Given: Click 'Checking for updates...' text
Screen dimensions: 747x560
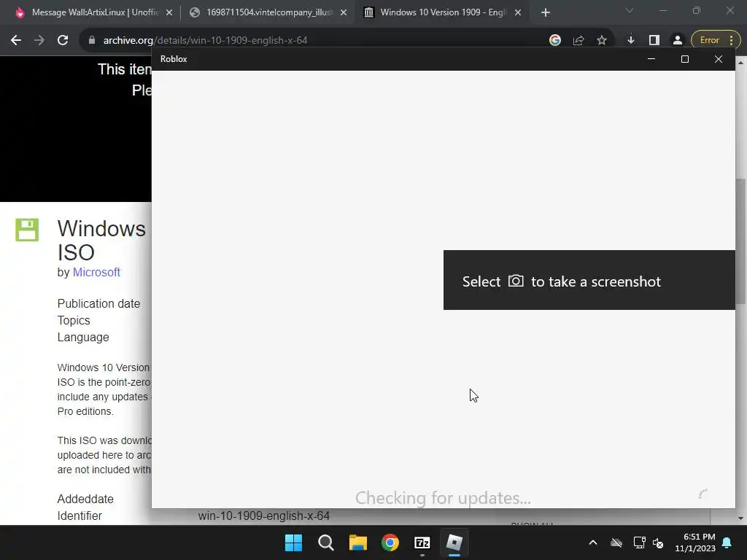Looking at the screenshot, I should point(443,498).
